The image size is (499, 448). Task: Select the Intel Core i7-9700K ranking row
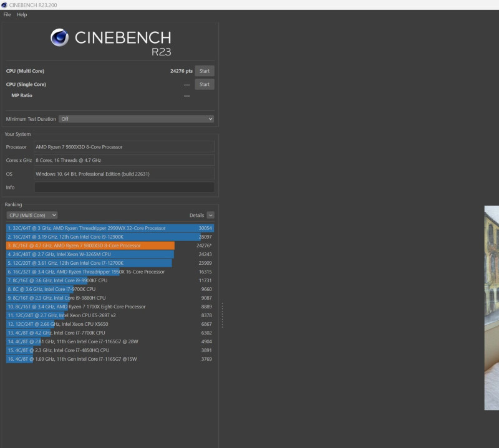(x=110, y=289)
